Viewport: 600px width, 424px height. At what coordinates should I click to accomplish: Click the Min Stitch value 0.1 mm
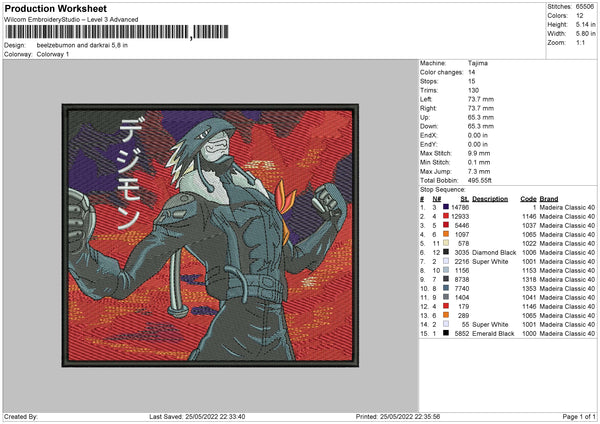pos(479,162)
